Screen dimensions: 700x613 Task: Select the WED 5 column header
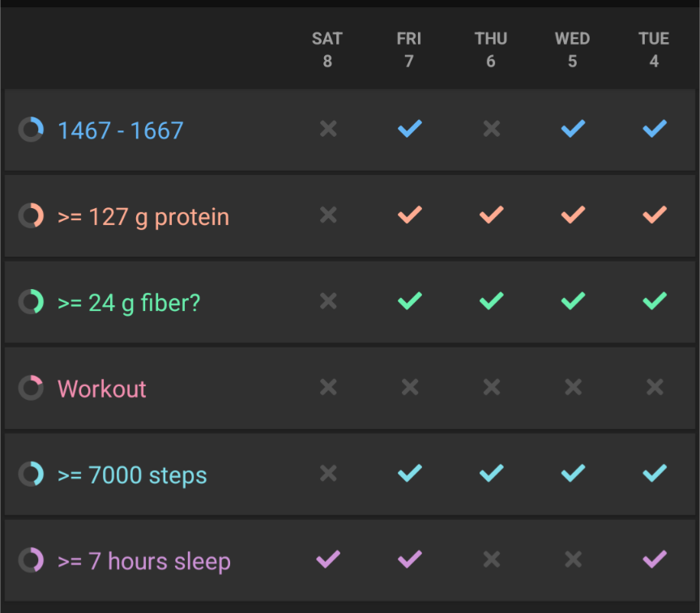[x=572, y=49]
